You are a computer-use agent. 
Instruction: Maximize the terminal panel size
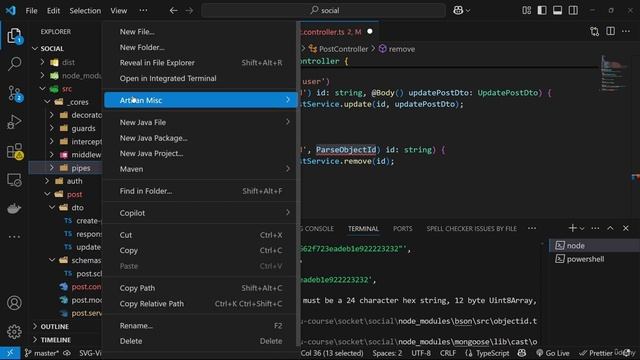610,228
